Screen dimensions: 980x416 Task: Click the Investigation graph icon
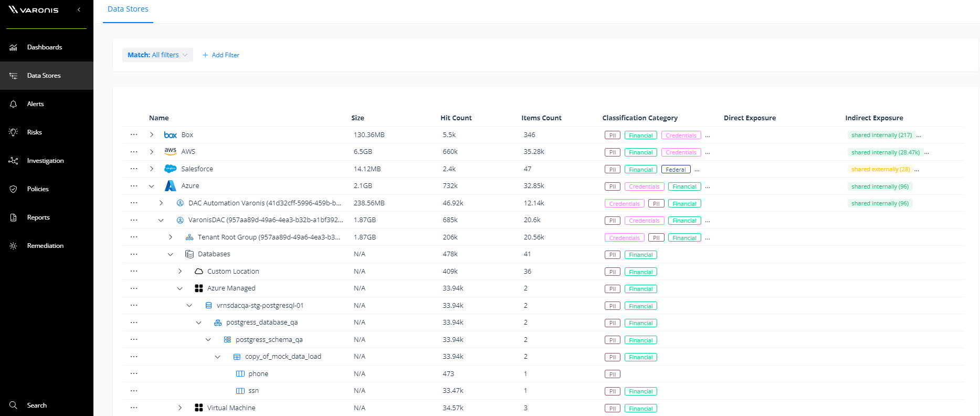point(14,161)
